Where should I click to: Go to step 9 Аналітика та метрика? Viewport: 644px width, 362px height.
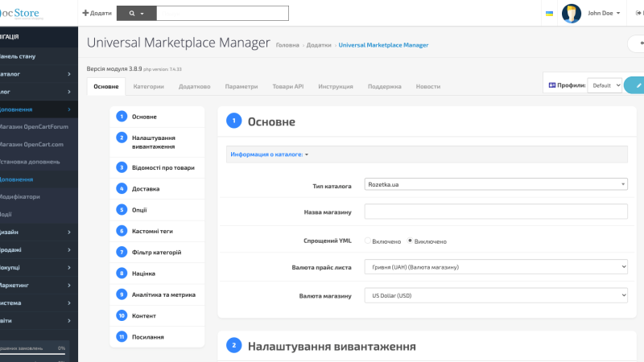pyautogui.click(x=157, y=294)
